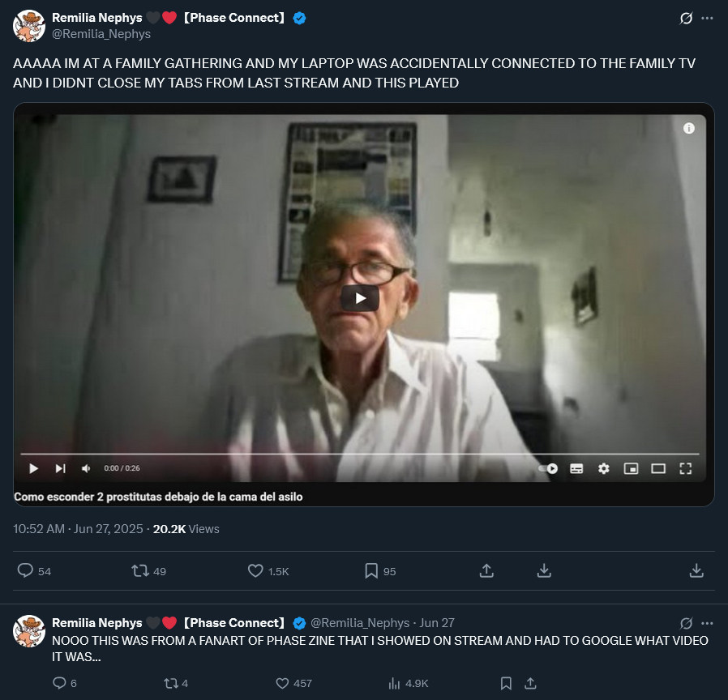Retweet the main post with 49 reposts
This screenshot has height=700, width=728.
tap(139, 570)
